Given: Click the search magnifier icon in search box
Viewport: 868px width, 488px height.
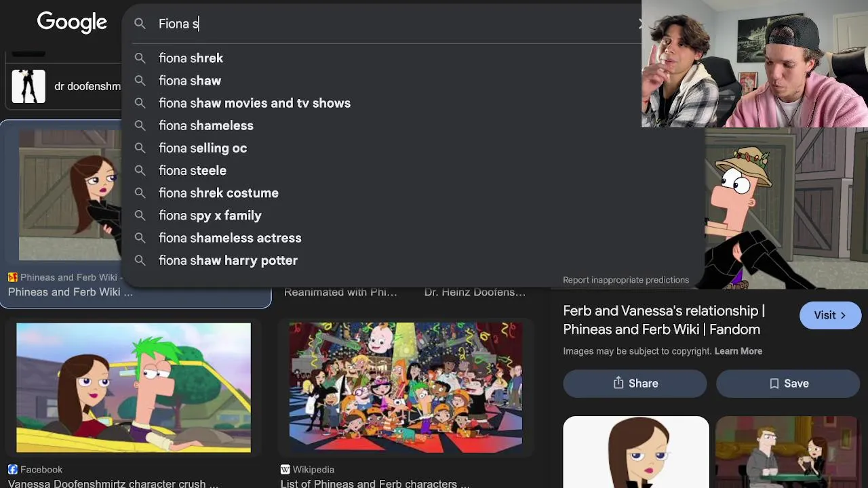Looking at the screenshot, I should 140,24.
